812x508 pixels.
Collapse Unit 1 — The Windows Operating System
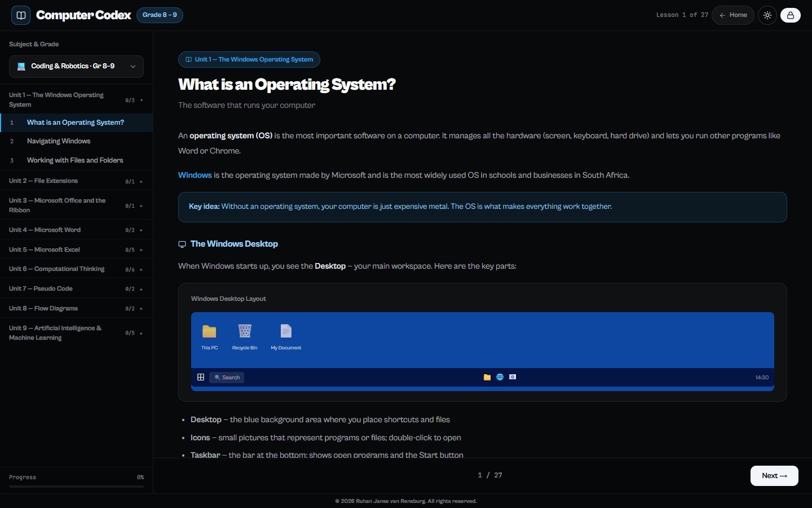(76, 100)
